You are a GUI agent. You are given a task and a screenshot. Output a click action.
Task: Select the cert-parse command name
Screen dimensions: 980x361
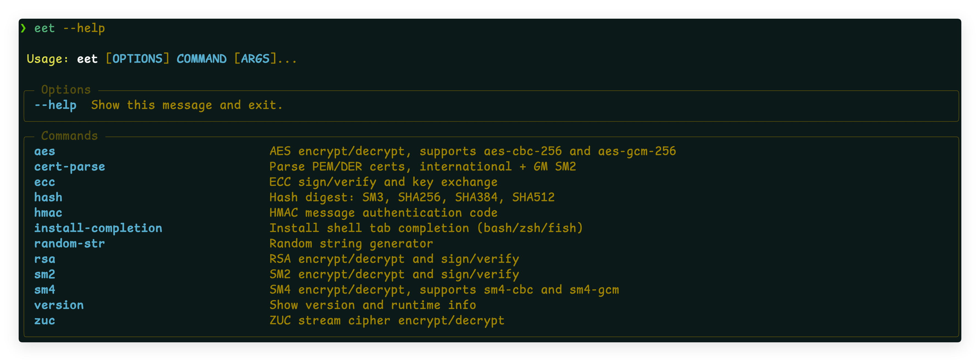tap(69, 167)
